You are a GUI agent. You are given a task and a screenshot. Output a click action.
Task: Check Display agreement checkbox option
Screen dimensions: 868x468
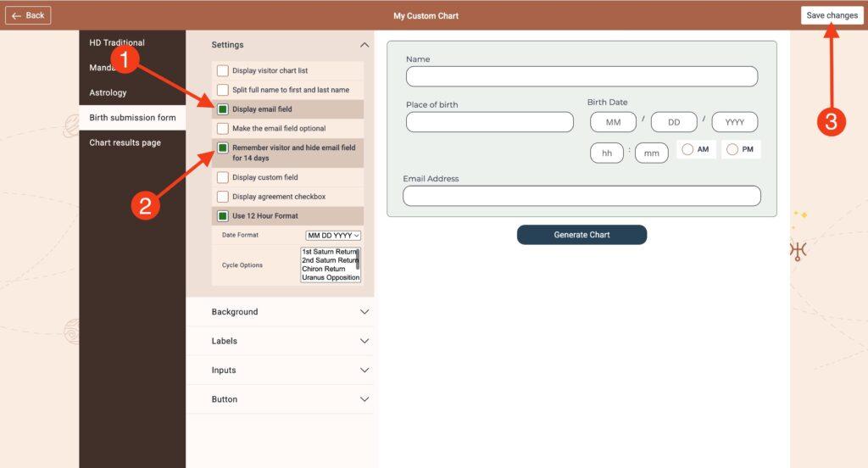223,197
